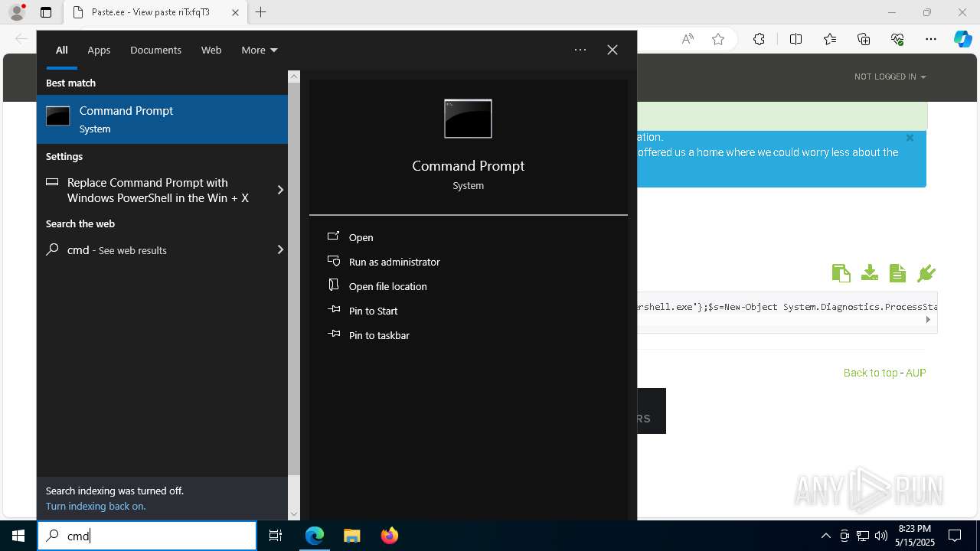The image size is (980, 551).
Task: Add this page to favorites star
Action: tap(718, 39)
